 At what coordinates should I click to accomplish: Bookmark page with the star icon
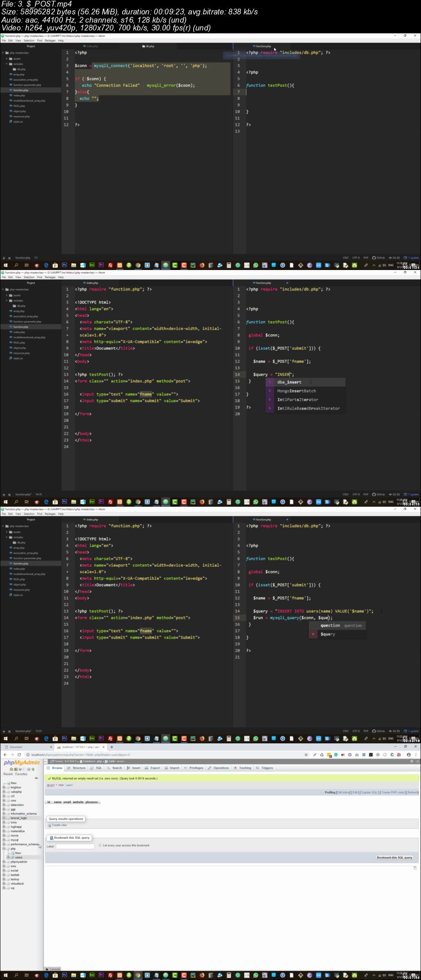coord(306,755)
